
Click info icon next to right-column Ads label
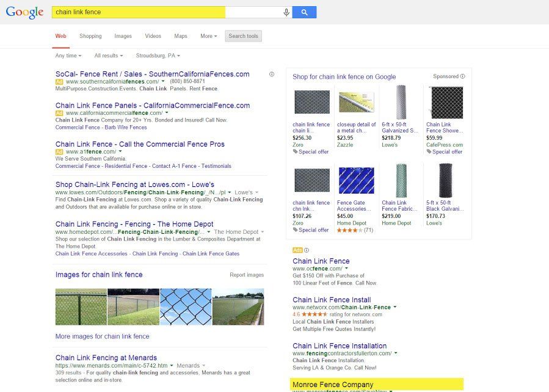pyautogui.click(x=307, y=250)
